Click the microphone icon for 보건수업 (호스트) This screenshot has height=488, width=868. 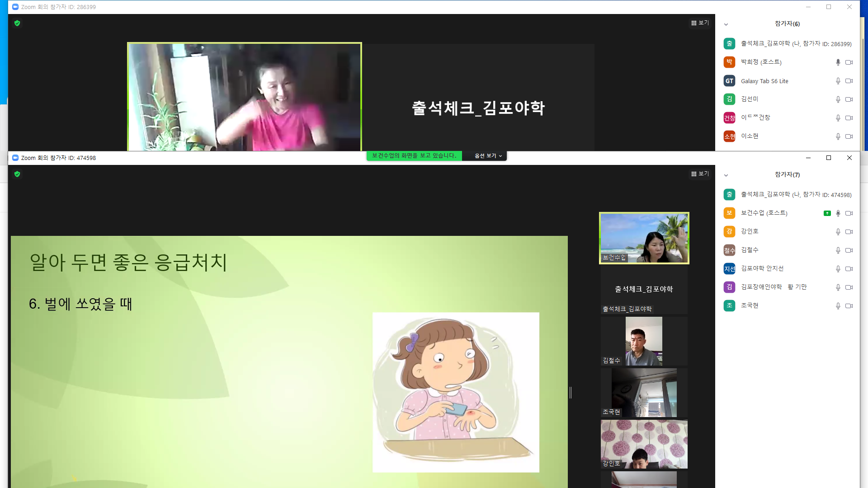[x=838, y=213]
